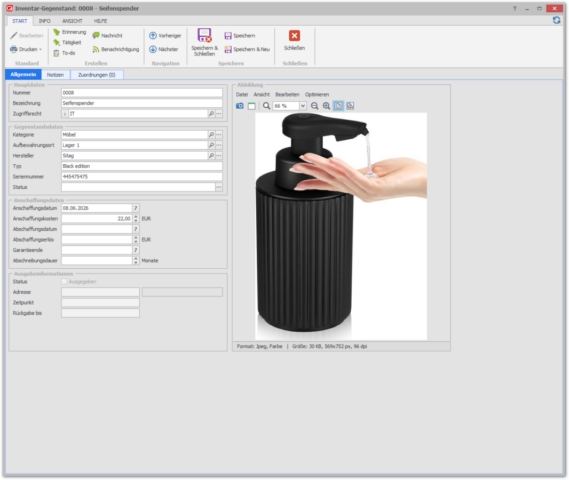The image size is (569, 480).
Task: Open Aufbewahrungsort ellipsis button
Action: (219, 145)
